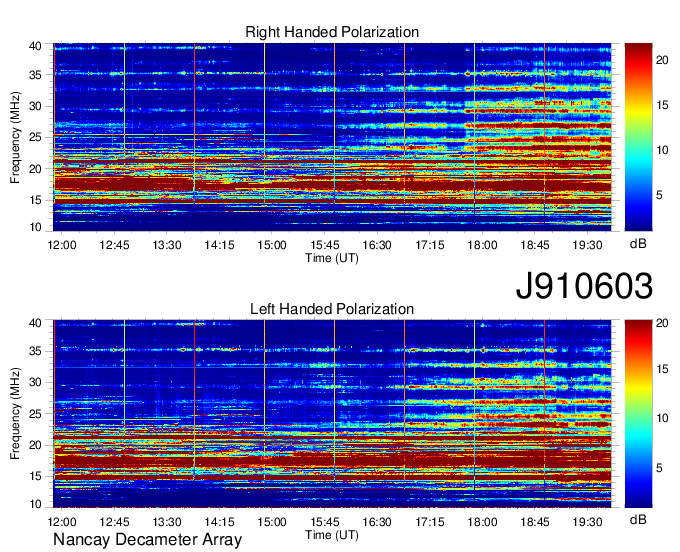The image size is (680, 552).
Task: Select the 17:15 tick on Right Handed plot
Action: [x=430, y=245]
